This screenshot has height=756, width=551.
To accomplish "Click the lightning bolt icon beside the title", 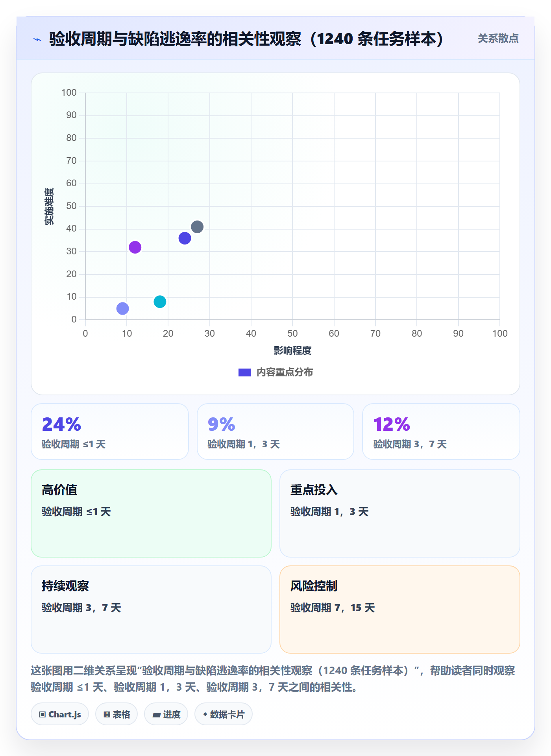I will click(37, 39).
